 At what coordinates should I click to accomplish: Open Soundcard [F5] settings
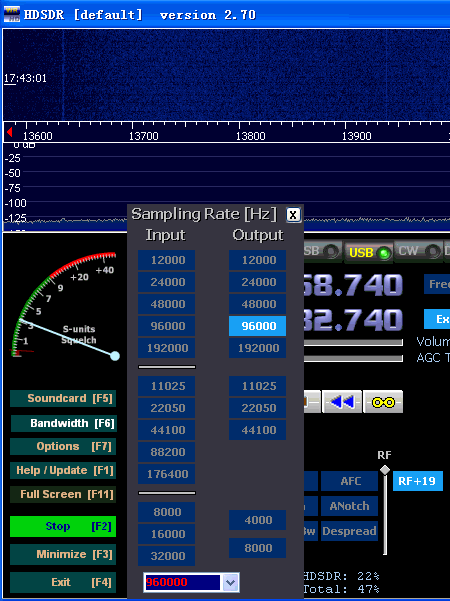(63, 399)
